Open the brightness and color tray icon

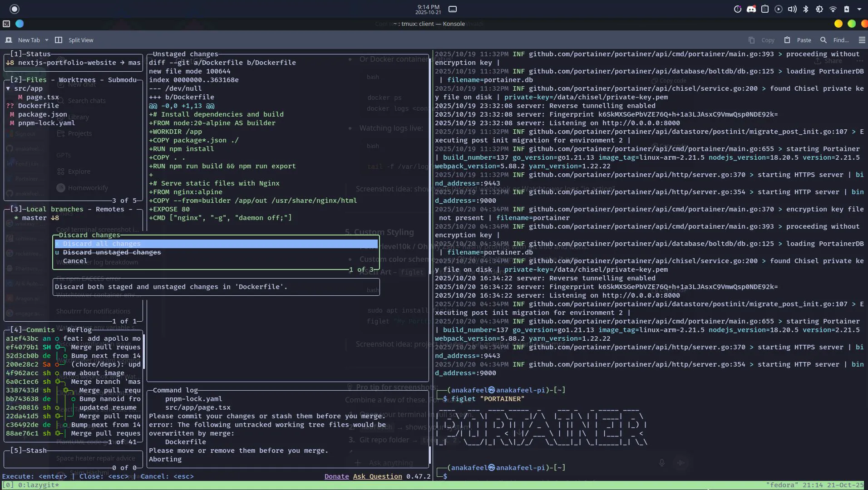[819, 9]
